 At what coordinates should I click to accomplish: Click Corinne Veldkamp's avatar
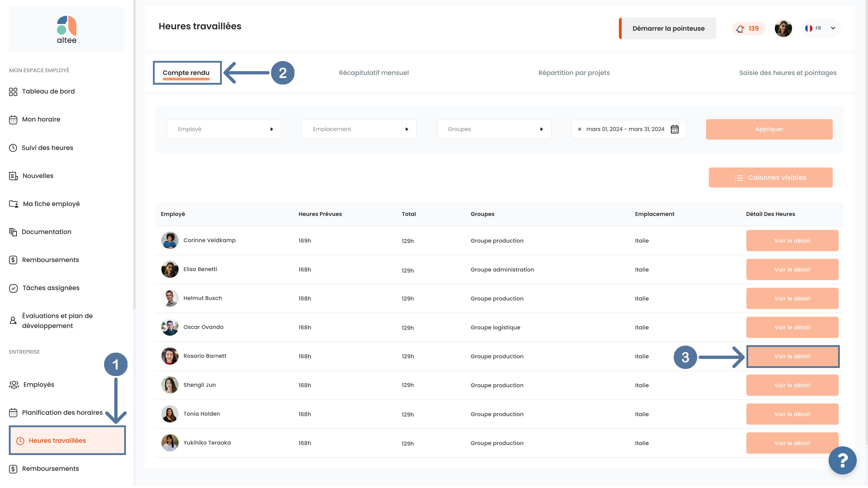(x=170, y=240)
